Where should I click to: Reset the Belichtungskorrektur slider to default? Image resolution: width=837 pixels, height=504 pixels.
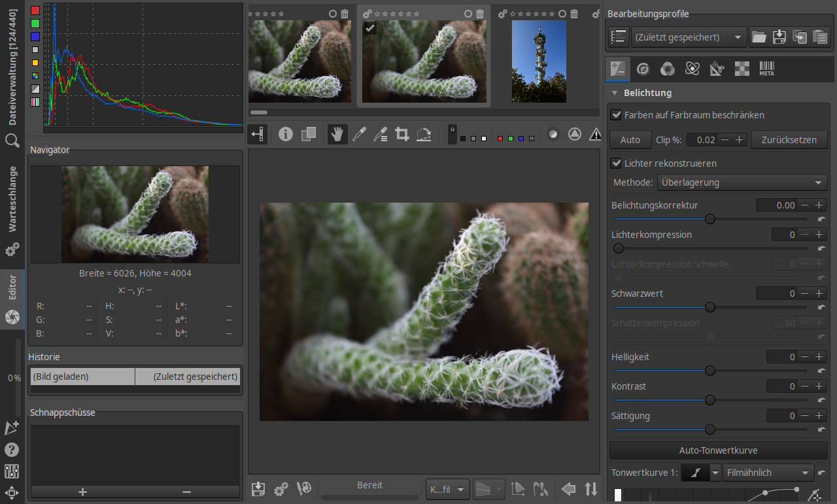821,220
